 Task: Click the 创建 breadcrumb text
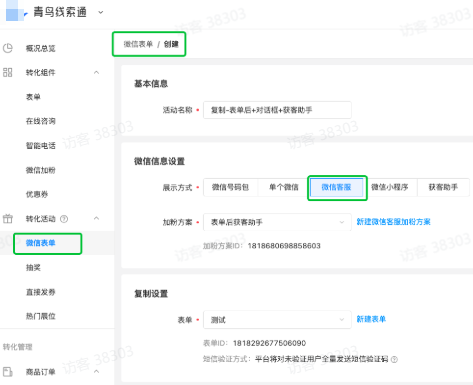(x=171, y=44)
